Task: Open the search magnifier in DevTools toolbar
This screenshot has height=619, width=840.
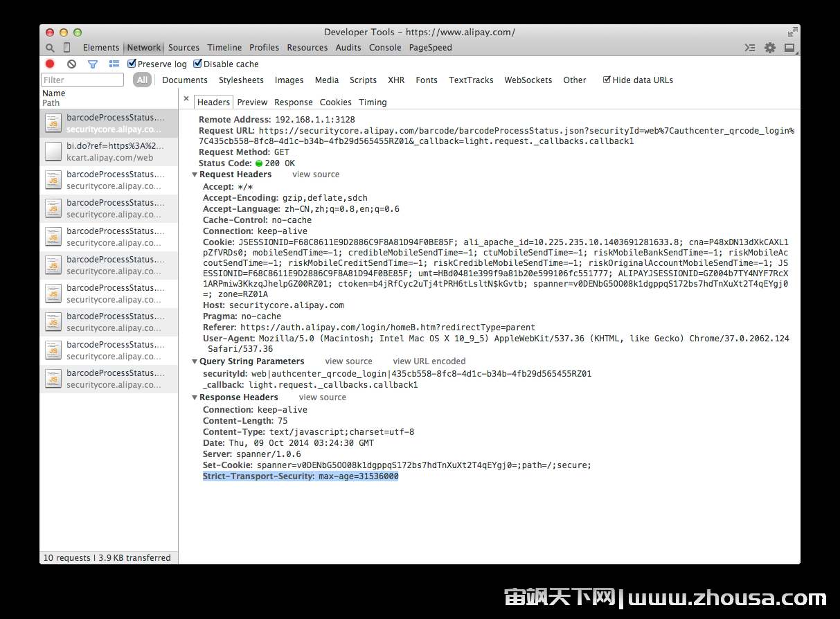Action: pos(50,48)
